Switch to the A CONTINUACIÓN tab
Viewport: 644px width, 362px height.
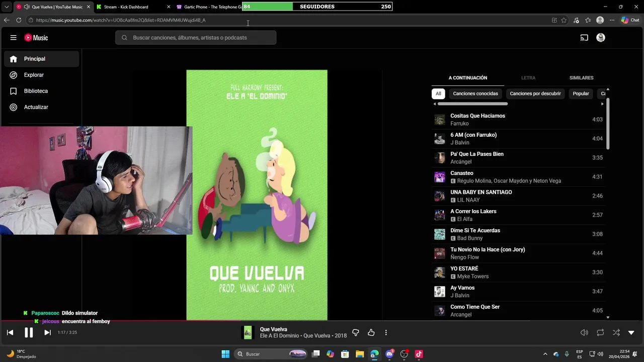[x=468, y=78]
